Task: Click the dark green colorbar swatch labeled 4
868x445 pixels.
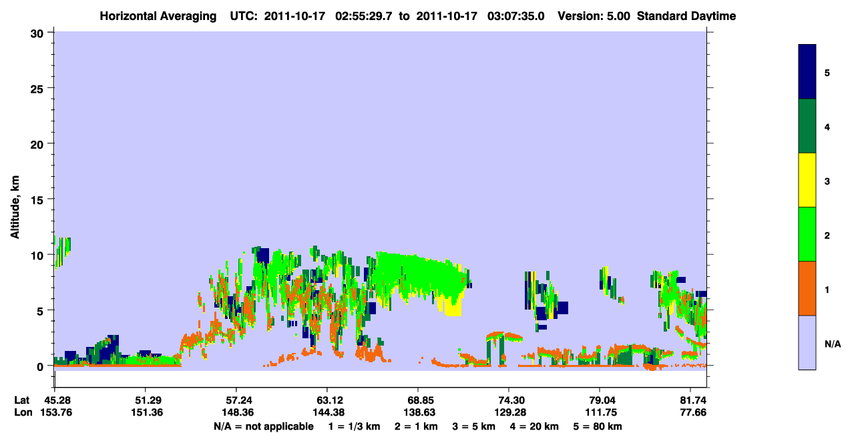Action: [x=807, y=126]
